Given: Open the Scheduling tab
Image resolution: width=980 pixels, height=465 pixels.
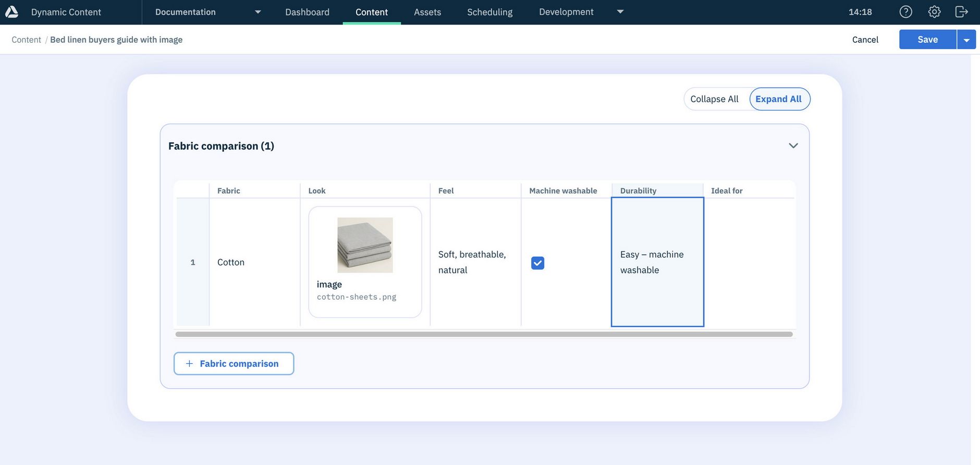Looking at the screenshot, I should (x=489, y=12).
